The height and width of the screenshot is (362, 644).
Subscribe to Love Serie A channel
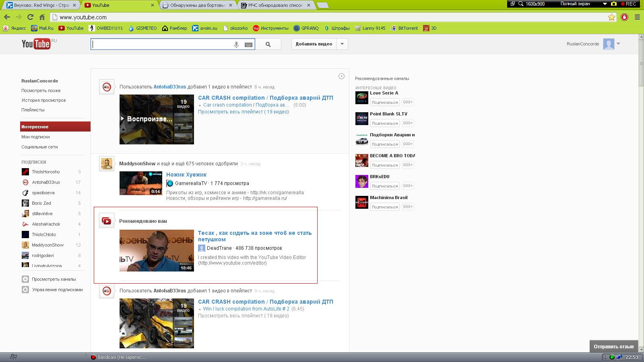coord(384,102)
